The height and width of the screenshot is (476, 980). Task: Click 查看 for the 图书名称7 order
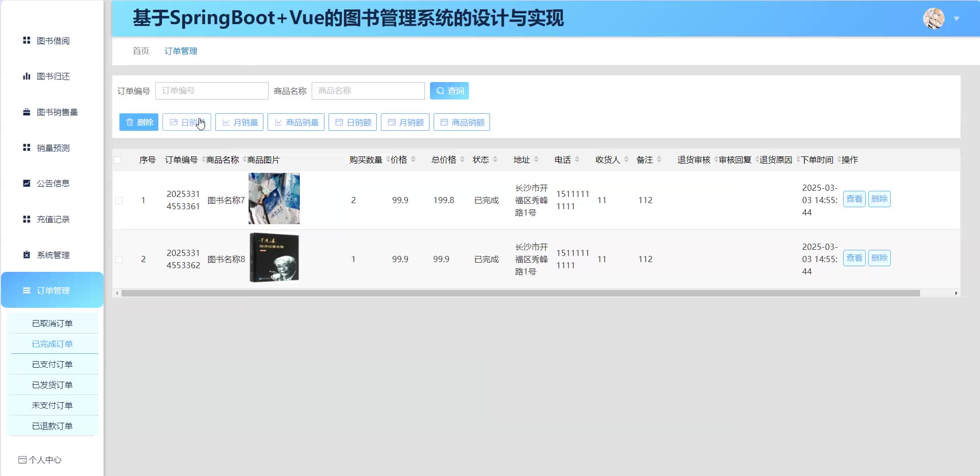(854, 199)
